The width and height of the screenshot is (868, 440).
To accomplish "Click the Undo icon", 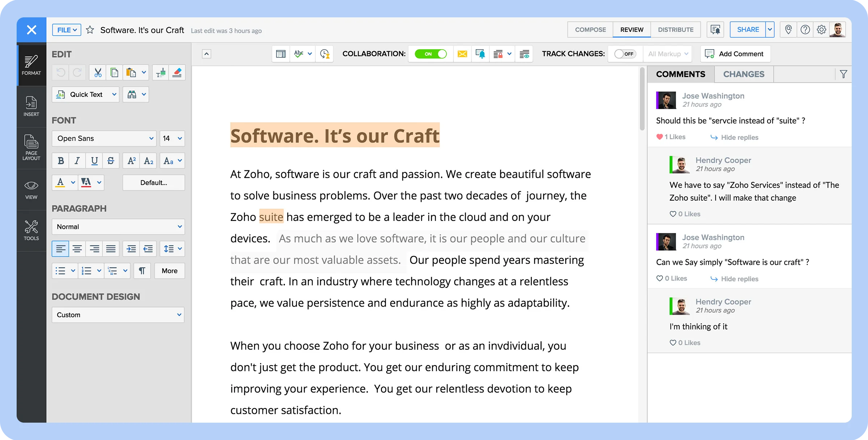I will [x=61, y=73].
